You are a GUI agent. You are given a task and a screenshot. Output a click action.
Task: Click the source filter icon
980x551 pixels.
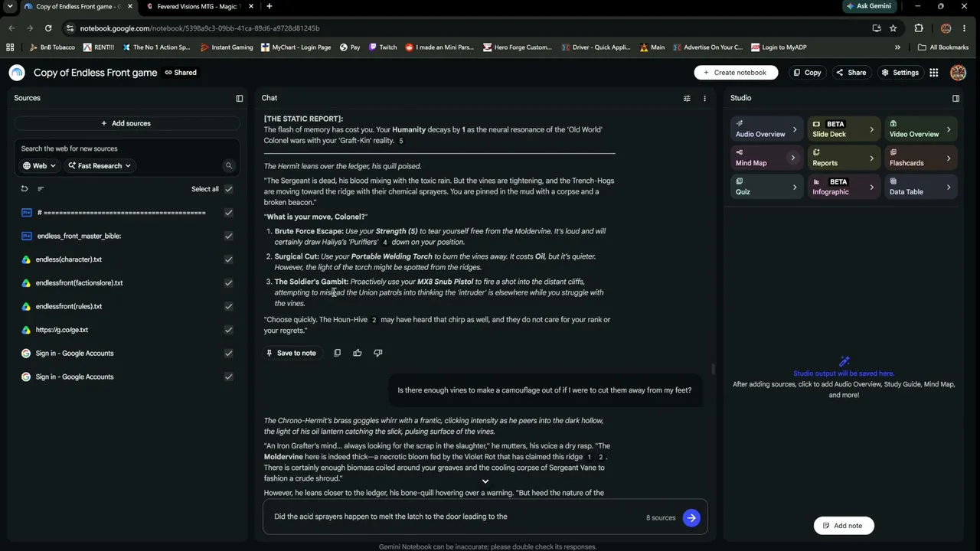[41, 189]
